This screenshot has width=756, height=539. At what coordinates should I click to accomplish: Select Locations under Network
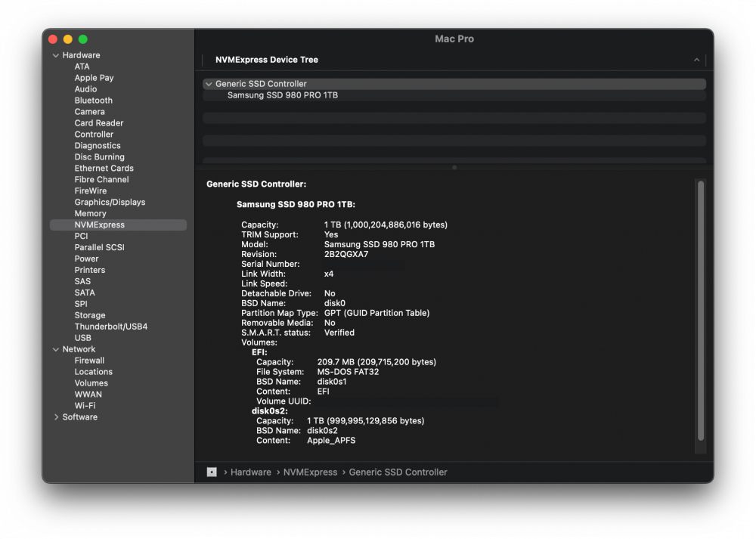click(x=93, y=372)
